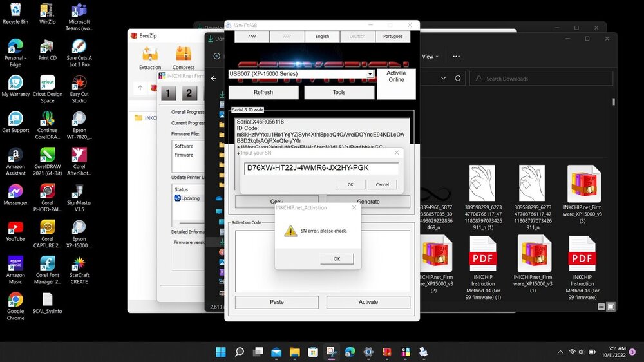644x362 pixels.
Task: Open Messenger desktop shortcut
Action: (15, 194)
